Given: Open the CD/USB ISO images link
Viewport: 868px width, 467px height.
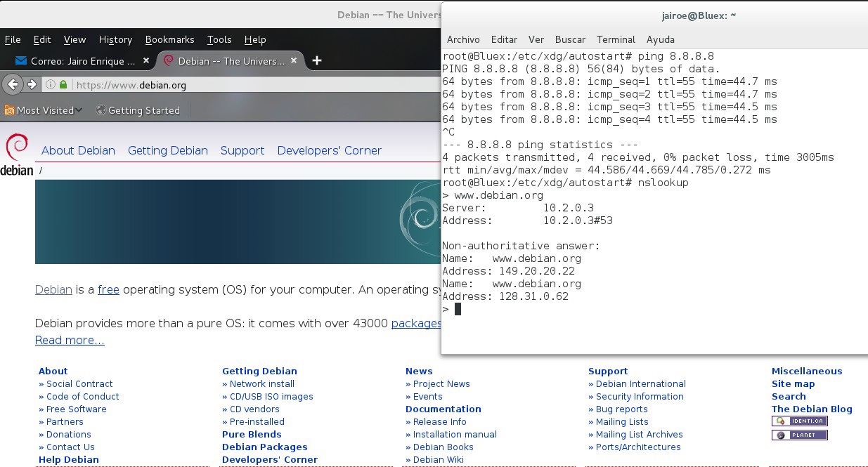Looking at the screenshot, I should 271,396.
